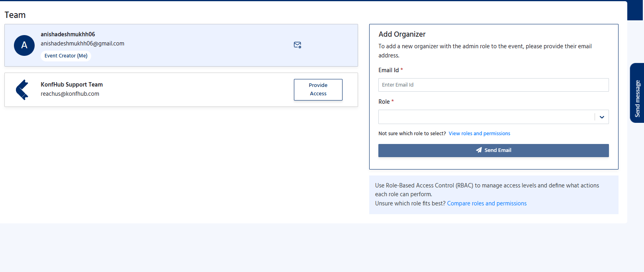This screenshot has height=272, width=644.
Task: Open the Send message side tab
Action: pyautogui.click(x=637, y=93)
